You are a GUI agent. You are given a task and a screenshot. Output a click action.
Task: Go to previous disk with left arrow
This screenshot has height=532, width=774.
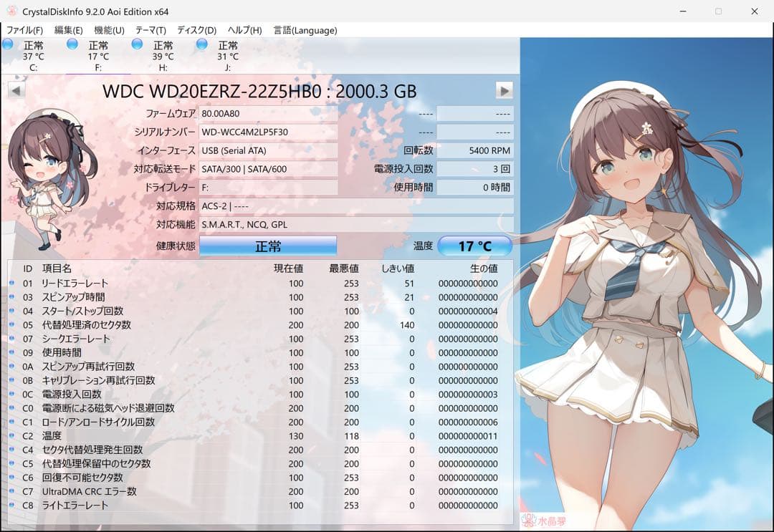click(16, 91)
